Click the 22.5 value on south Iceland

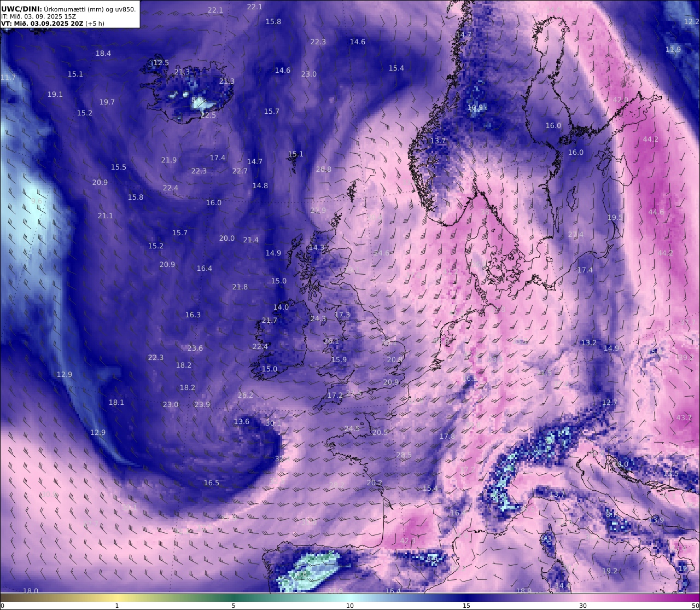click(208, 115)
